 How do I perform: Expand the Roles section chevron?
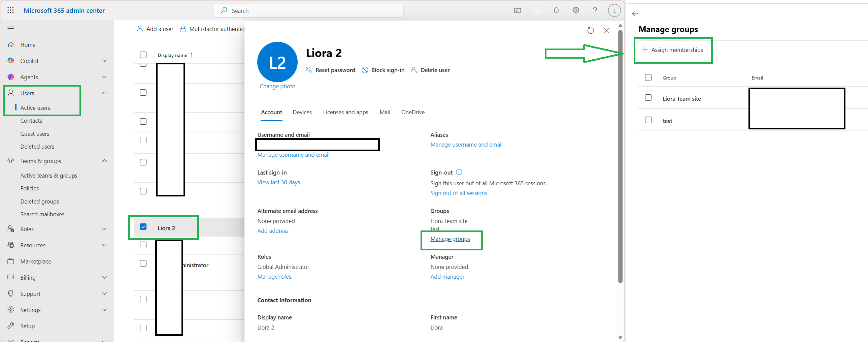coord(104,229)
